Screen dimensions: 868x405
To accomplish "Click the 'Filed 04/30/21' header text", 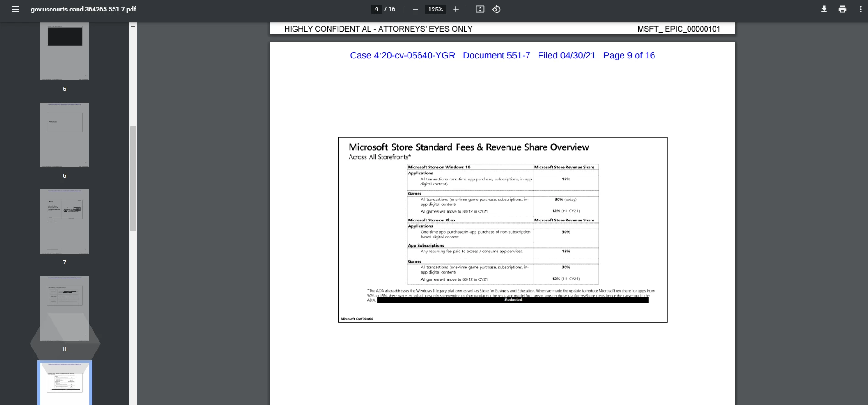I will click(x=567, y=56).
